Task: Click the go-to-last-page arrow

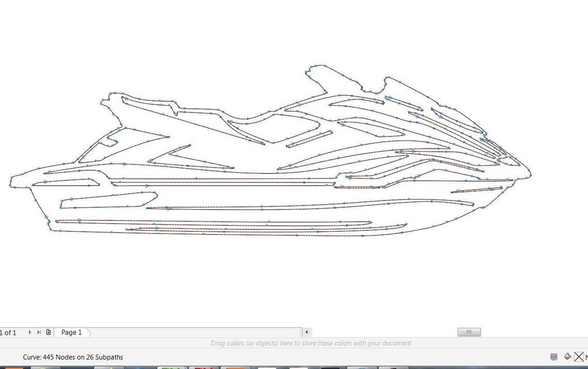Action: [39, 332]
